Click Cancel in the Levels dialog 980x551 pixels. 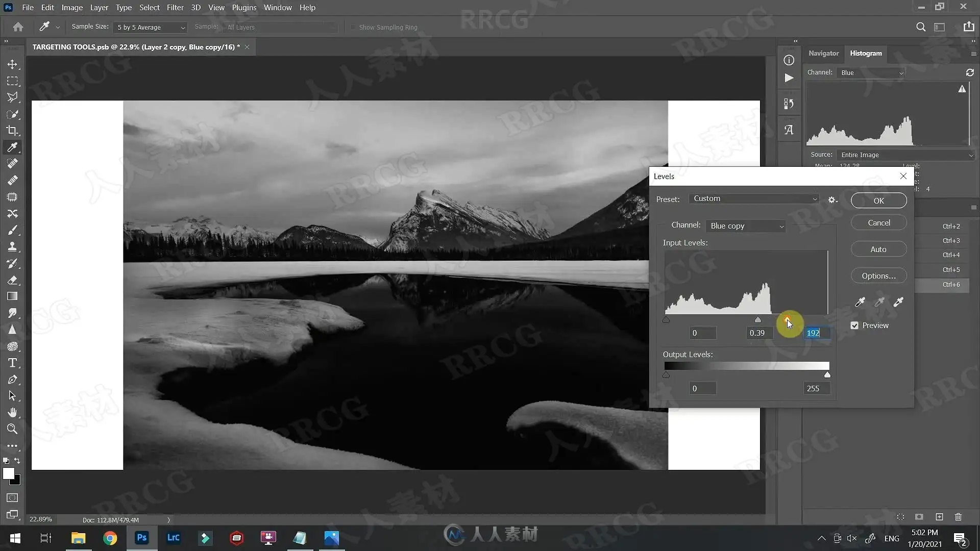pos(878,222)
